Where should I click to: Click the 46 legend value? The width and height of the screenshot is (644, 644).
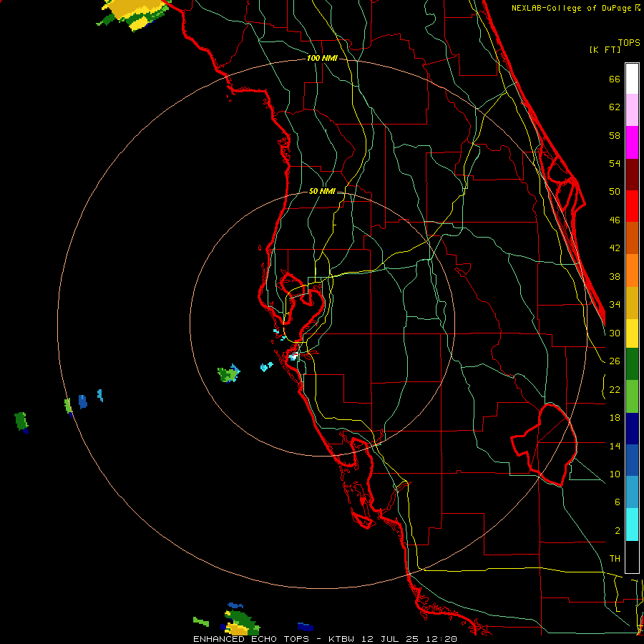[x=615, y=220]
